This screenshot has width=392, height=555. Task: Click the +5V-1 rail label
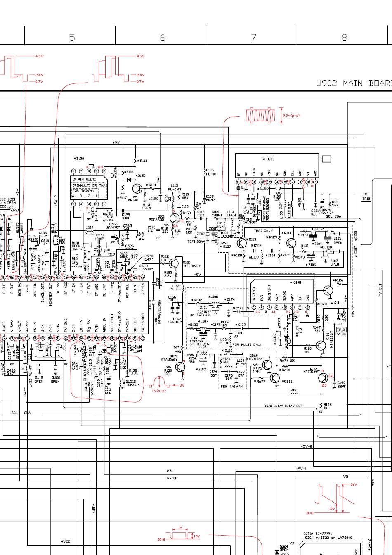pyautogui.click(x=302, y=469)
